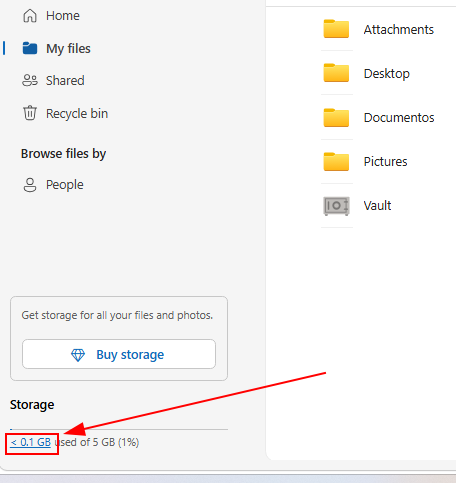Open the Attachments folder name
This screenshot has width=456, height=483.
pos(398,30)
